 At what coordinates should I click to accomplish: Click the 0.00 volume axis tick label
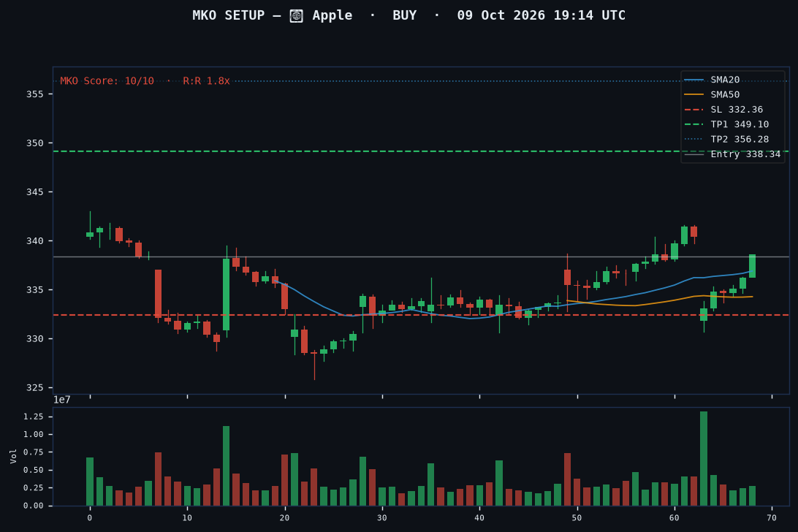(x=33, y=506)
